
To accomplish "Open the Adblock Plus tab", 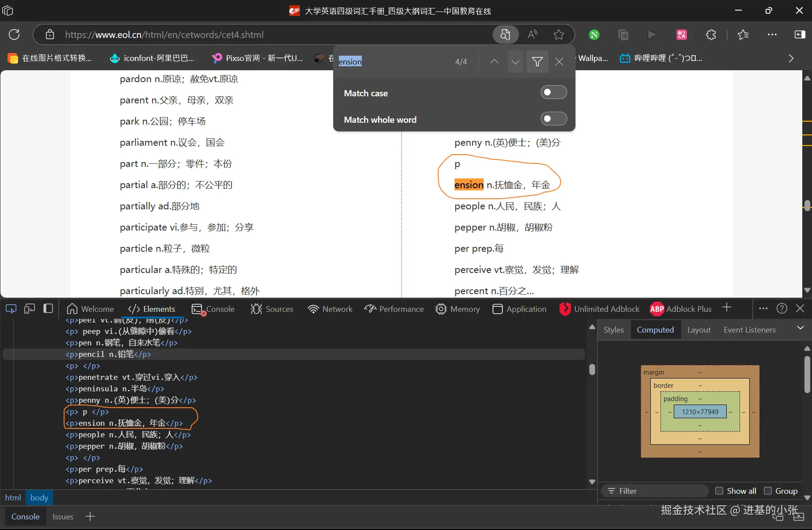I will 681,309.
